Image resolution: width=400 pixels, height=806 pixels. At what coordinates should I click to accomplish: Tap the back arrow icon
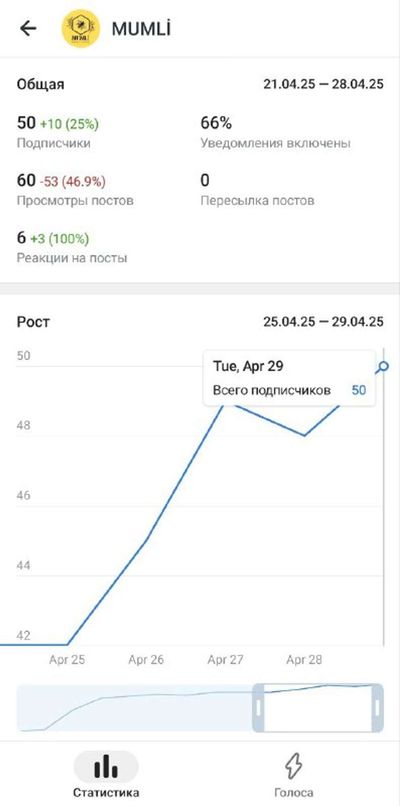point(28,28)
